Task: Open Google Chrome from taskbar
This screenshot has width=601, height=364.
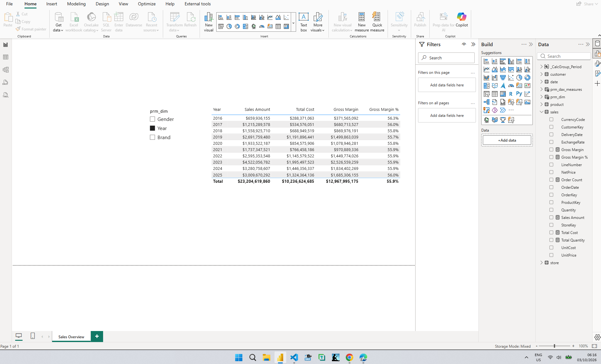Action: pos(350,357)
